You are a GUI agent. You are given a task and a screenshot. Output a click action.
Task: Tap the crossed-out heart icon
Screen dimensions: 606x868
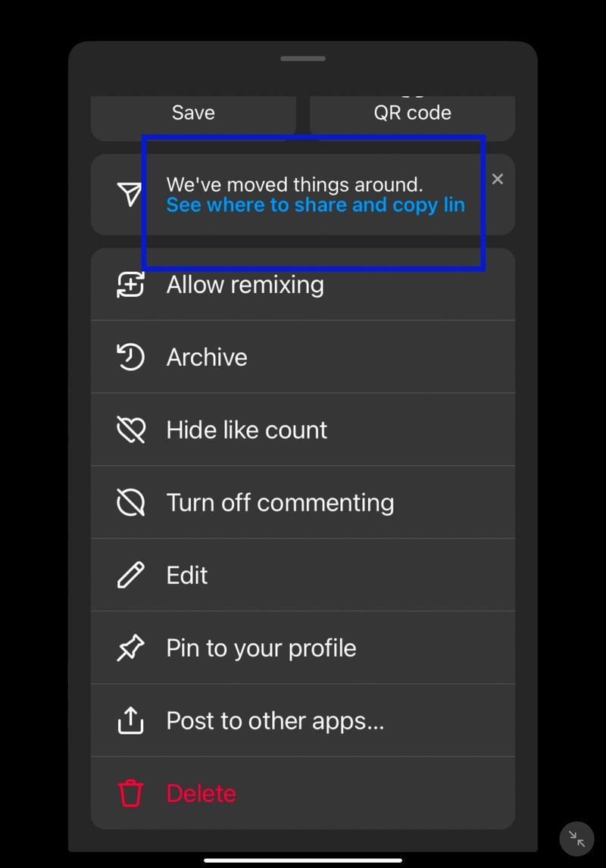click(x=131, y=430)
